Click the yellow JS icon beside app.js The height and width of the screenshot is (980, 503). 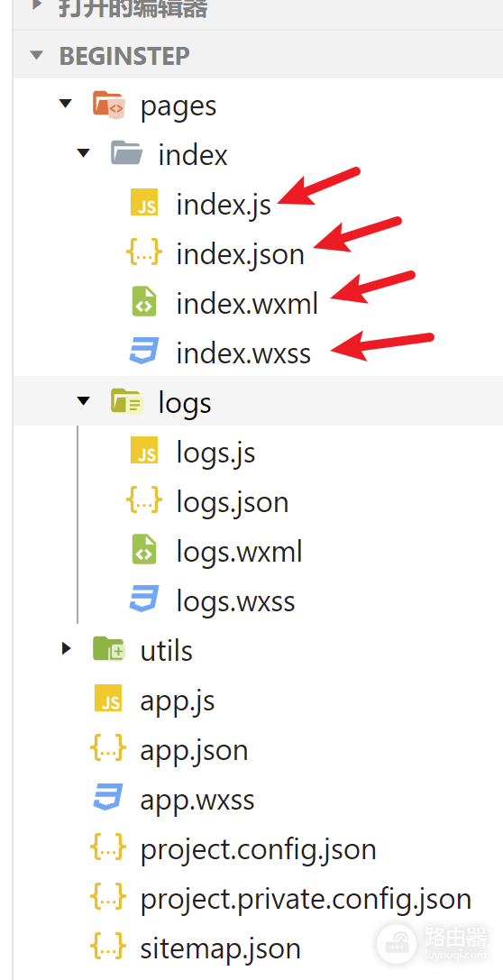(108, 699)
